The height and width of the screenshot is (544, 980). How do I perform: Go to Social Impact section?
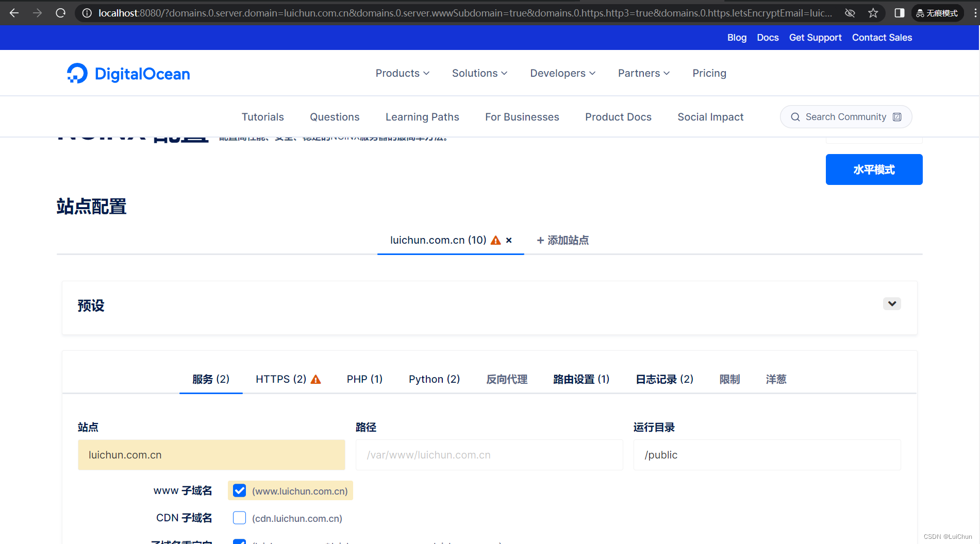710,117
